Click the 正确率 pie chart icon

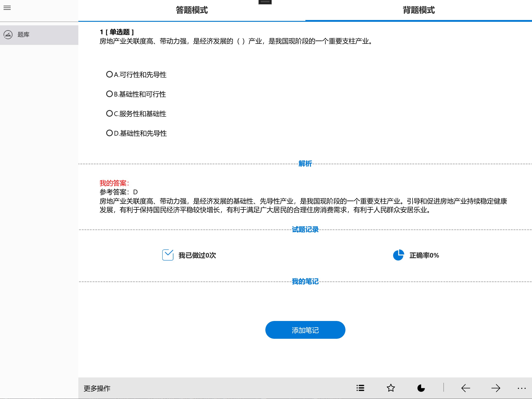398,255
